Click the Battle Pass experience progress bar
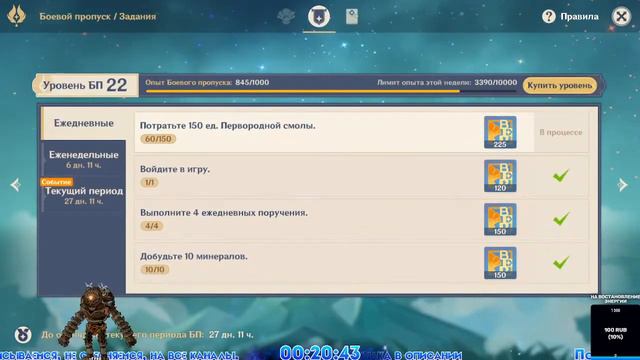This screenshot has width=640, height=360. coord(331,91)
